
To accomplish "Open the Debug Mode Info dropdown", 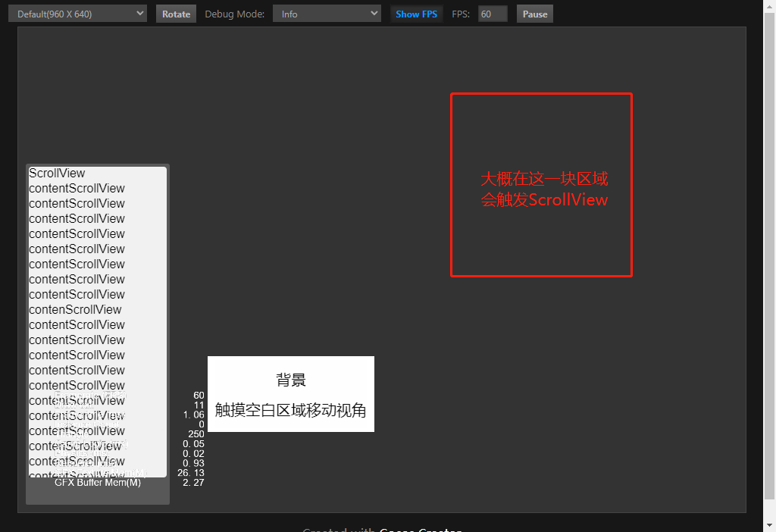I will click(327, 14).
